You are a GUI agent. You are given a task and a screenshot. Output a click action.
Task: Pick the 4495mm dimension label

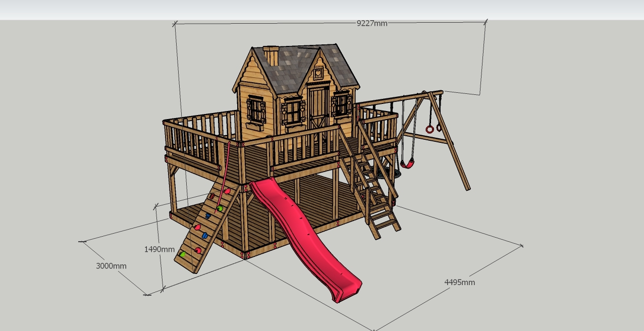click(x=460, y=283)
